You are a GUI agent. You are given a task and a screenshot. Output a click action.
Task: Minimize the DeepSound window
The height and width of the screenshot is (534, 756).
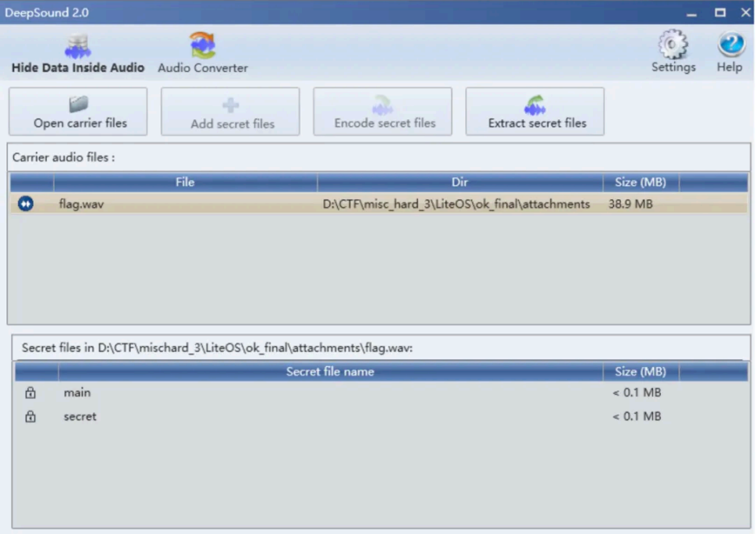tap(692, 13)
